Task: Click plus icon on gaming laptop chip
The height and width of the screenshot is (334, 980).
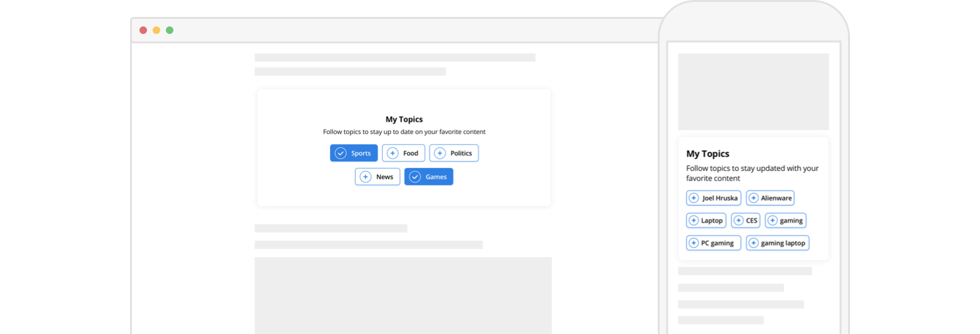Action: coord(753,243)
